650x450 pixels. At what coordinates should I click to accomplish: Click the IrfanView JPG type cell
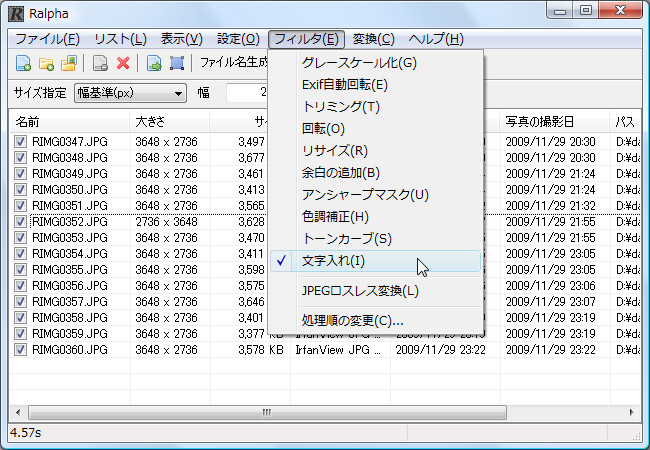(x=338, y=350)
